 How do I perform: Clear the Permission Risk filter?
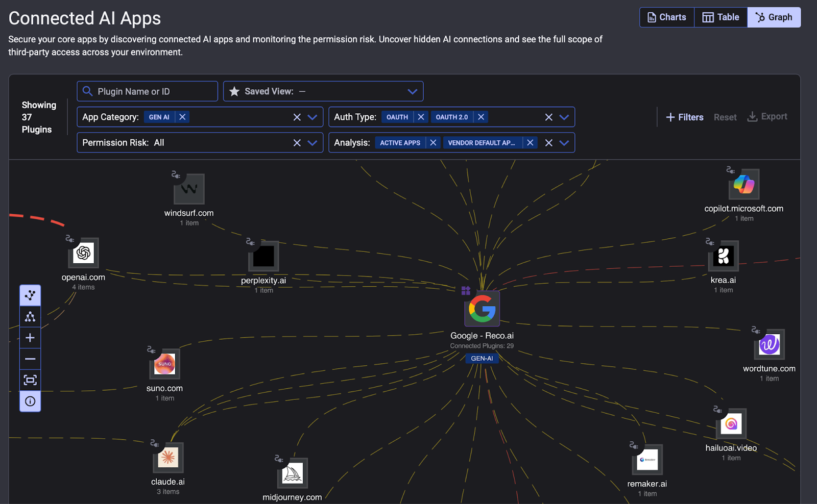coord(297,143)
